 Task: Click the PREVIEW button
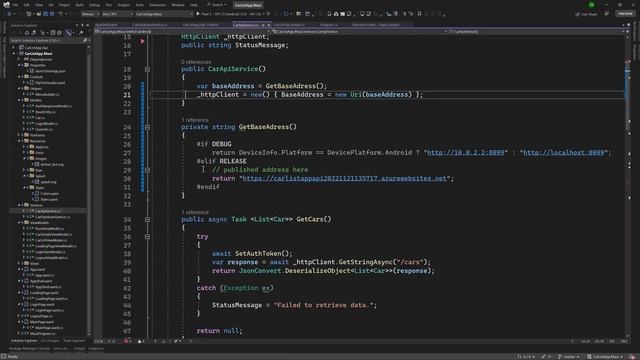pos(625,14)
